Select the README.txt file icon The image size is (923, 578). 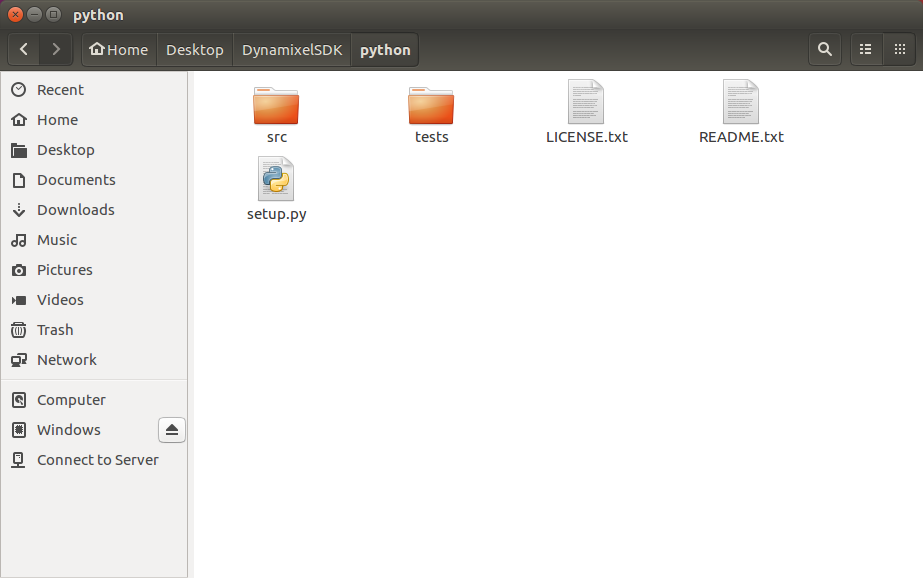(741, 101)
